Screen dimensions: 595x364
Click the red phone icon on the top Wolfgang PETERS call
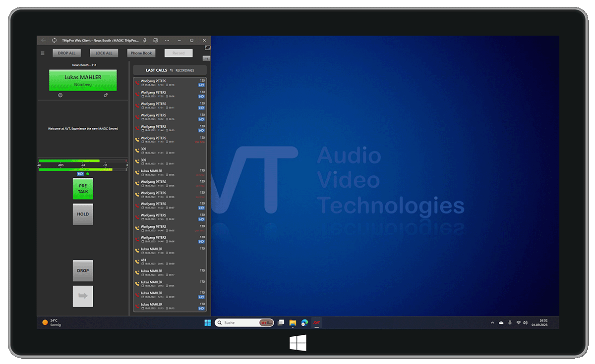137,82
